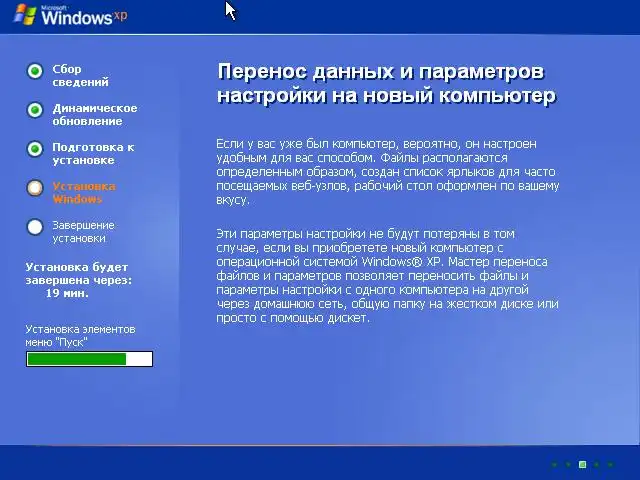Click the paragraph starting 'Эти параметры настройки'
This screenshot has width=640, height=480.
click(x=387, y=276)
